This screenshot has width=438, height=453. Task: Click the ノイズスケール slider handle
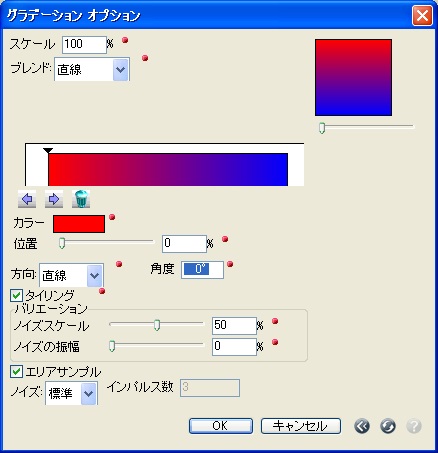[157, 325]
